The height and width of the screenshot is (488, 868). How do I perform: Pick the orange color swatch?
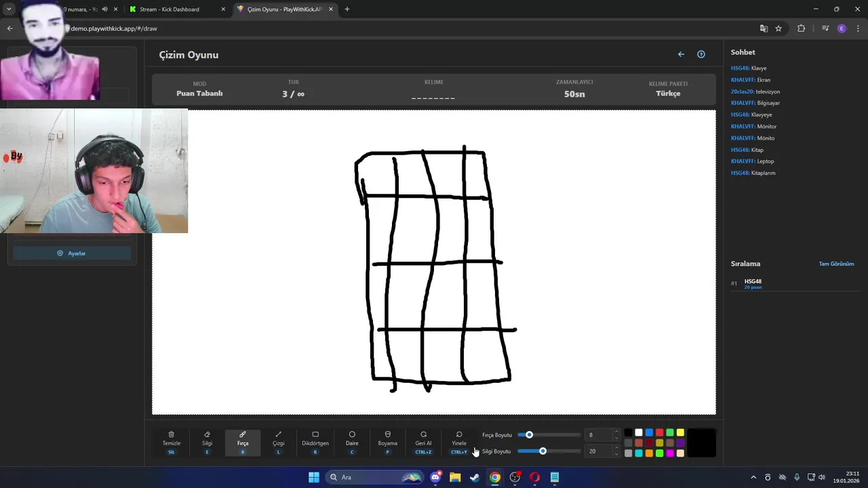[649, 453]
